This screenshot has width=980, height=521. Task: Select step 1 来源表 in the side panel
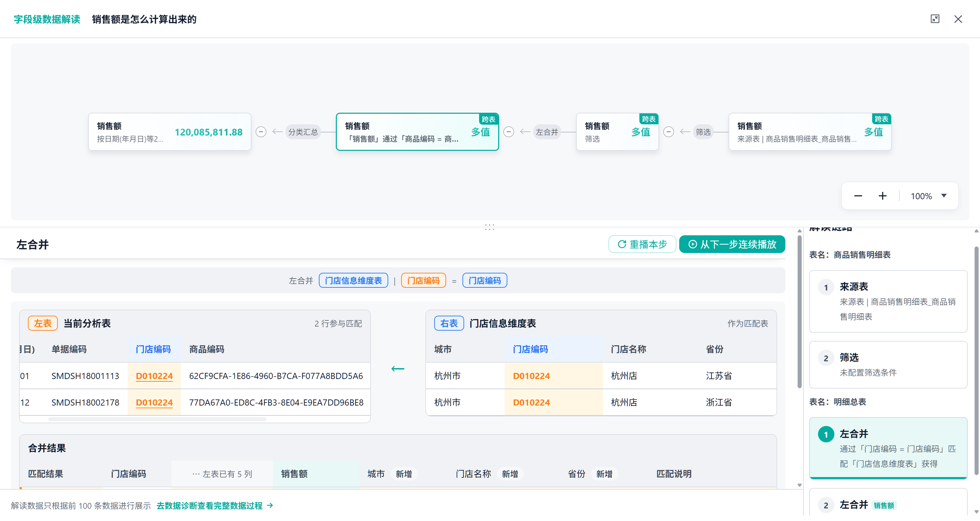pyautogui.click(x=888, y=301)
